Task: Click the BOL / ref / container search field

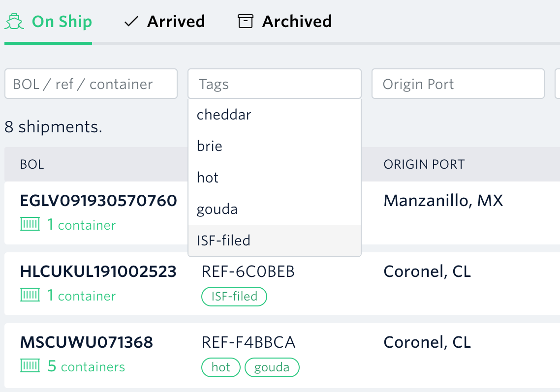Action: (91, 84)
